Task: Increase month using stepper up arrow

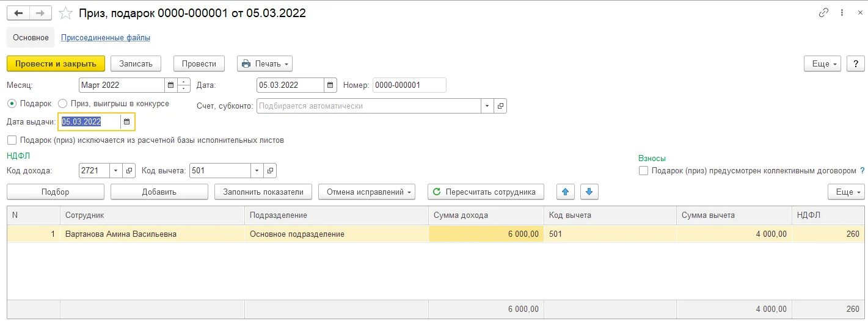Action: 184,82
